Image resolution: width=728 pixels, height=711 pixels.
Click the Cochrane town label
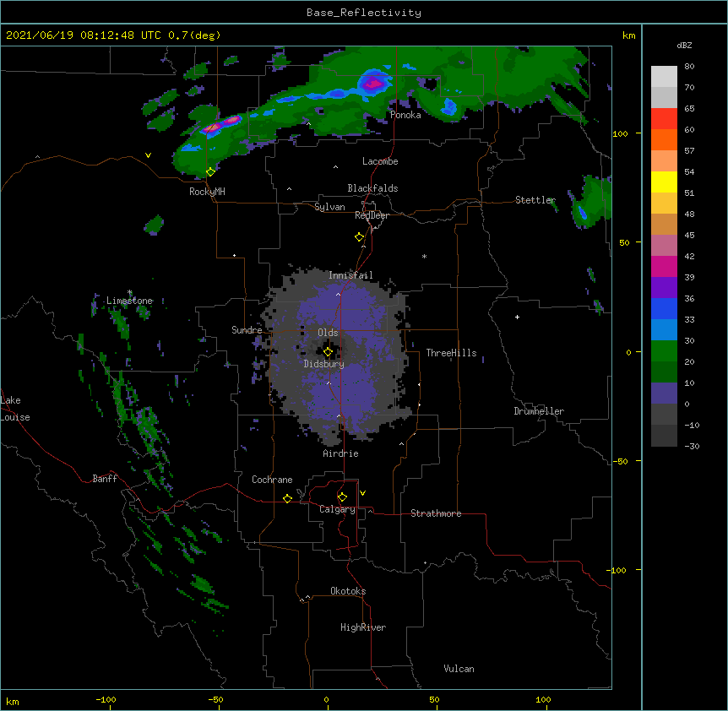click(x=272, y=480)
